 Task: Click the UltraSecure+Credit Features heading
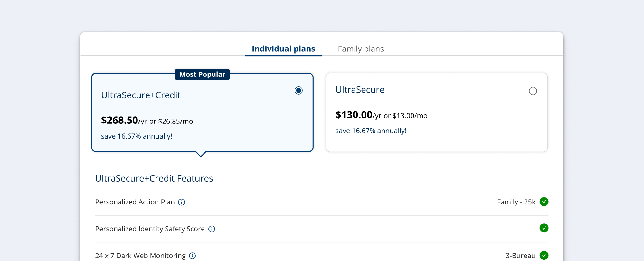coord(154,178)
